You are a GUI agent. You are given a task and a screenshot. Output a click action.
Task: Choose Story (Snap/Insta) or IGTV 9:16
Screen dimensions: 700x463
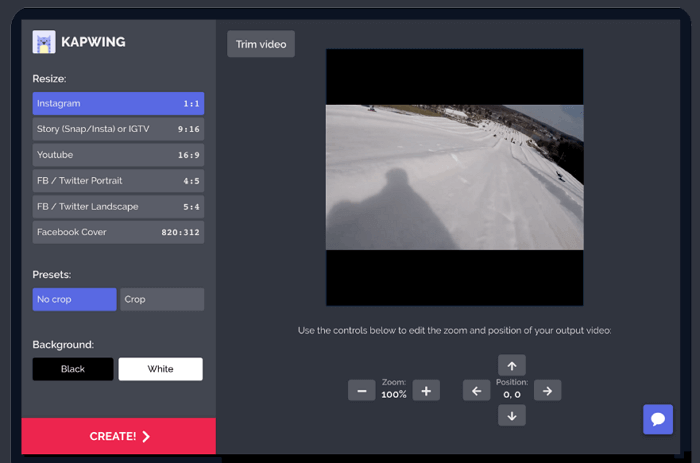(x=118, y=129)
